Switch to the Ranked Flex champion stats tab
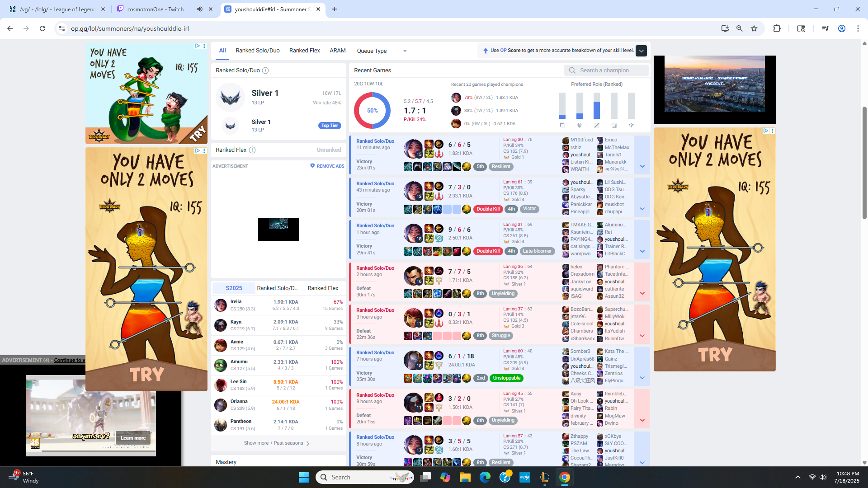 tap(323, 288)
